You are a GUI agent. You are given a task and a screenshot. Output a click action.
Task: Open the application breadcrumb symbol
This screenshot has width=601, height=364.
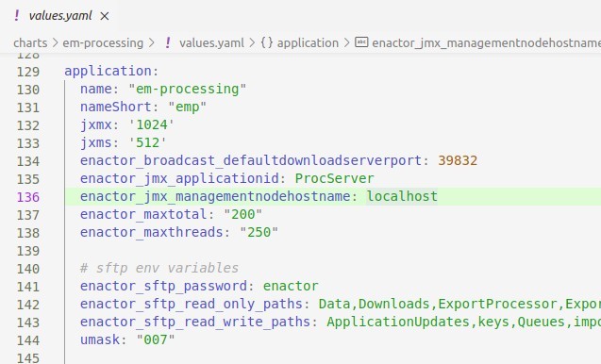(308, 43)
